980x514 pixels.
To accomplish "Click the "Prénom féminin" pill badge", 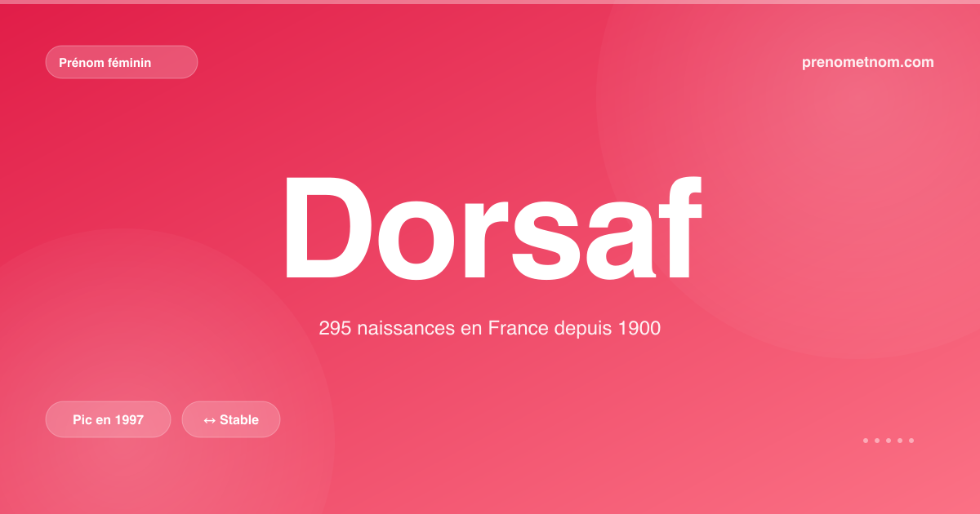I will [x=122, y=62].
